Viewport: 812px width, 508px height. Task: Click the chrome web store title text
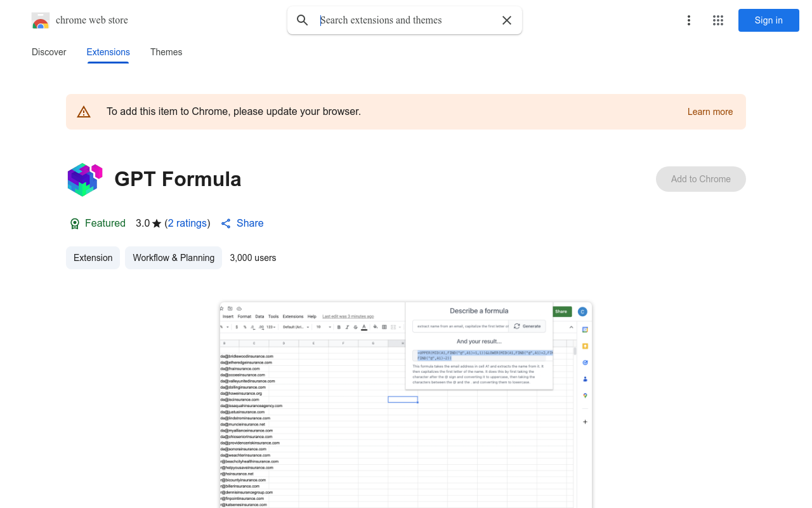(92, 20)
